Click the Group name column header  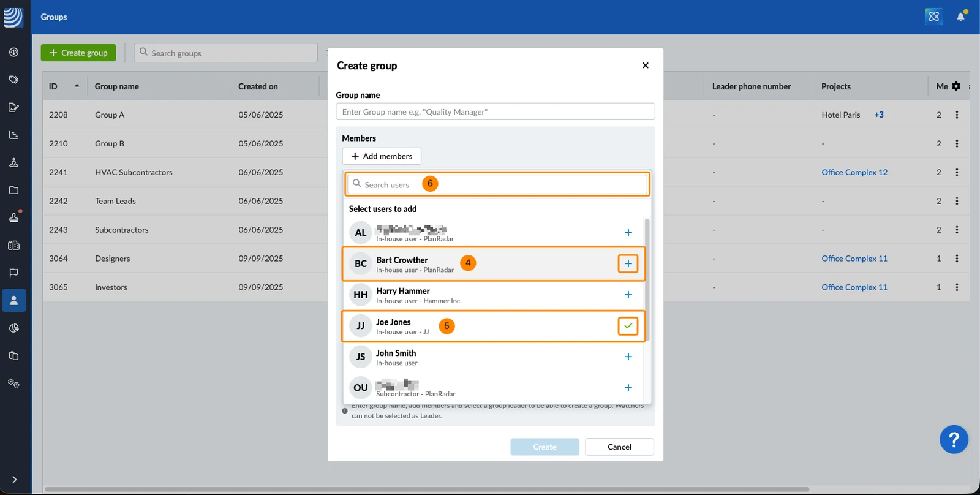(117, 86)
